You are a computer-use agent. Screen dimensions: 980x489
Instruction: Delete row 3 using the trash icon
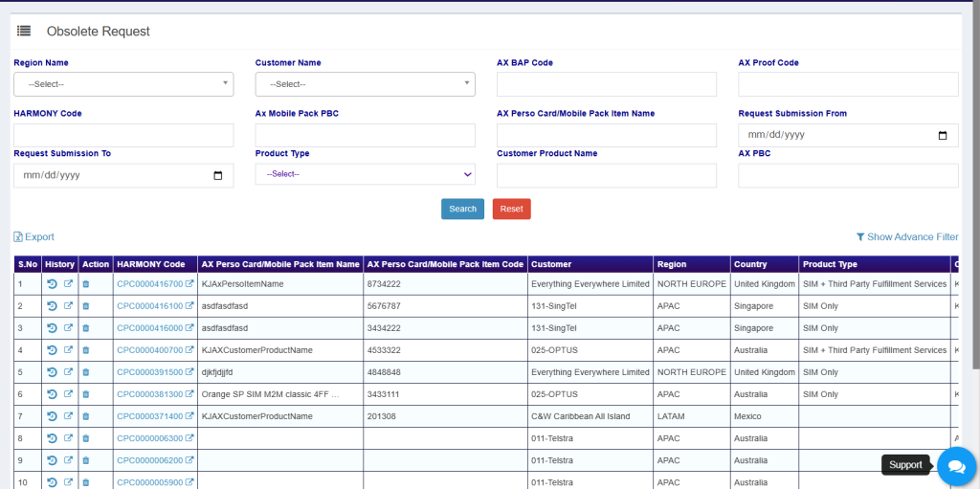tap(85, 328)
